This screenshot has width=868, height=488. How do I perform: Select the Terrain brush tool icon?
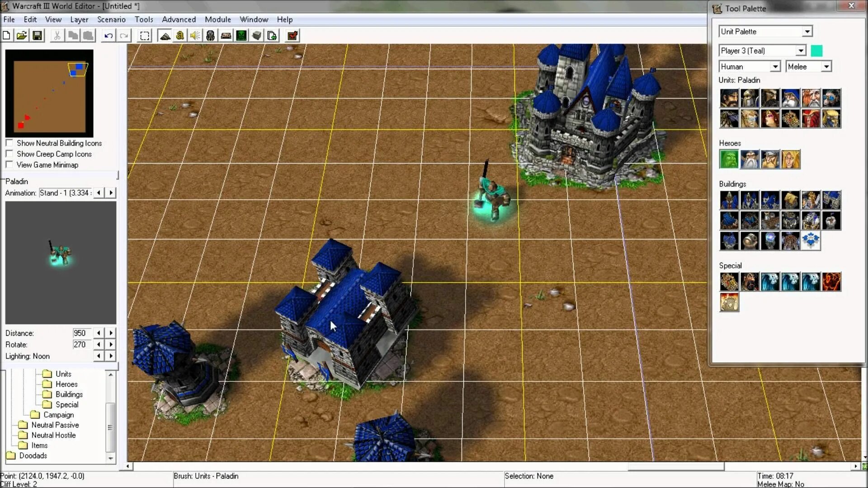pos(165,36)
